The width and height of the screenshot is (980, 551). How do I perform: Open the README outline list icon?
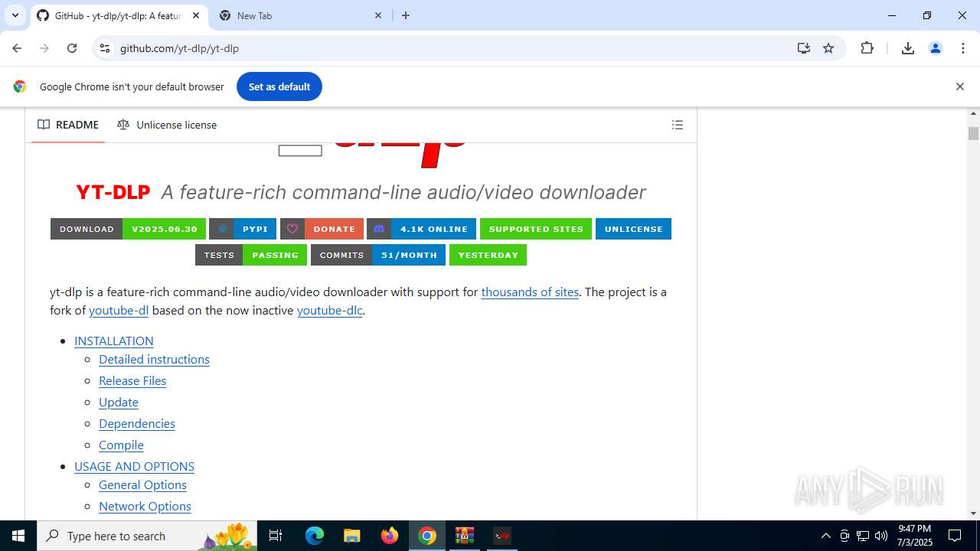pos(678,125)
